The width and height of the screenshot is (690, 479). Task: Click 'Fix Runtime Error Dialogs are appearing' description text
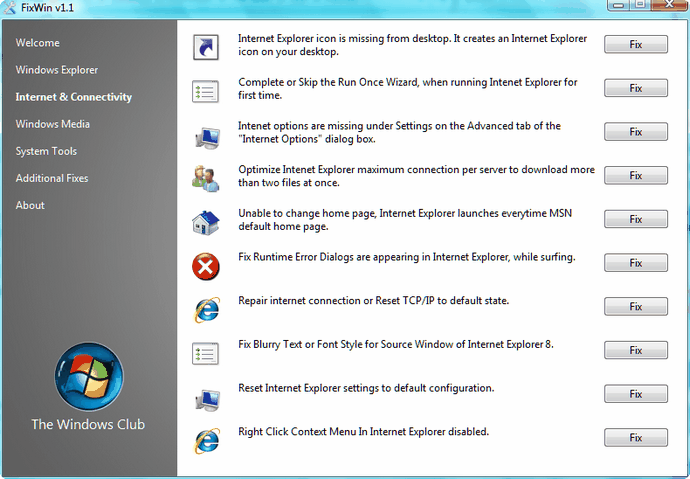coord(407,257)
